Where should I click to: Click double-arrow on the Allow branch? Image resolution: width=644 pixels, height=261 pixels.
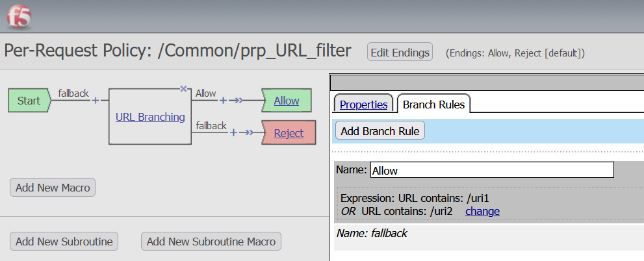point(240,101)
